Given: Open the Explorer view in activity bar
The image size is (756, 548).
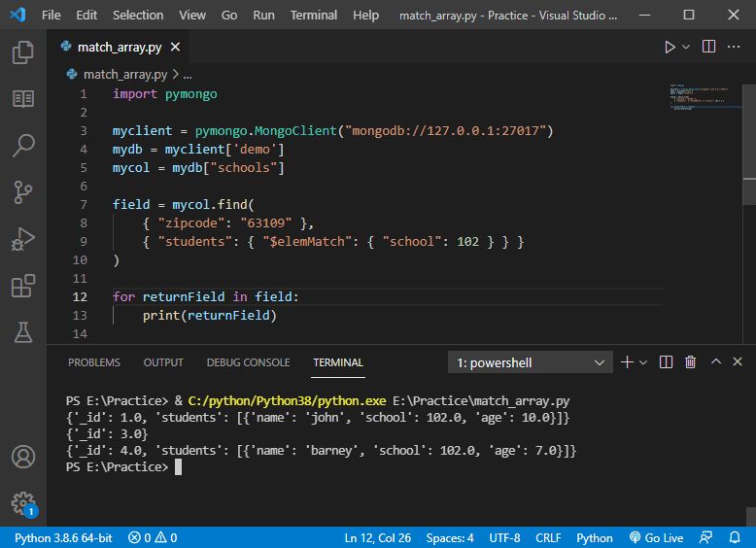Looking at the screenshot, I should (22, 52).
